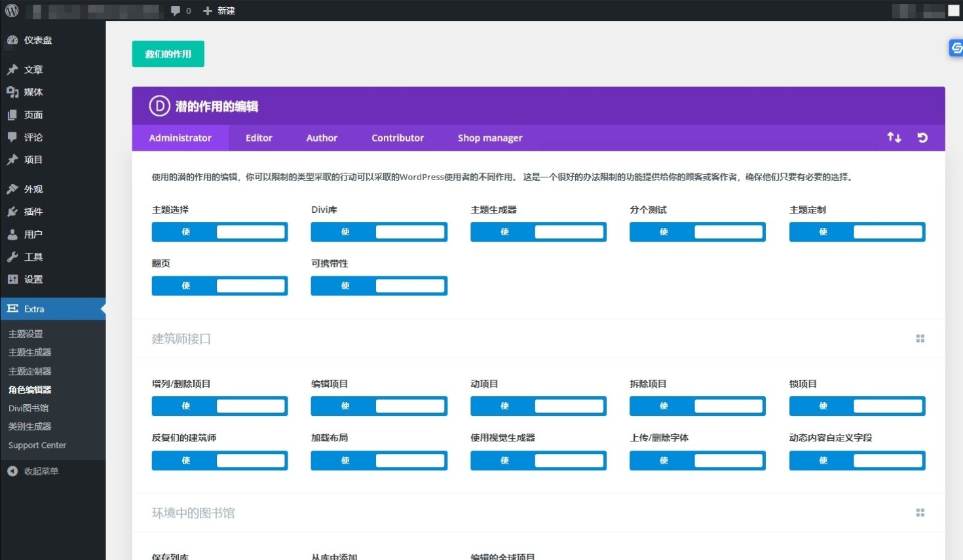Open the 工具 tools menu

coord(52,257)
